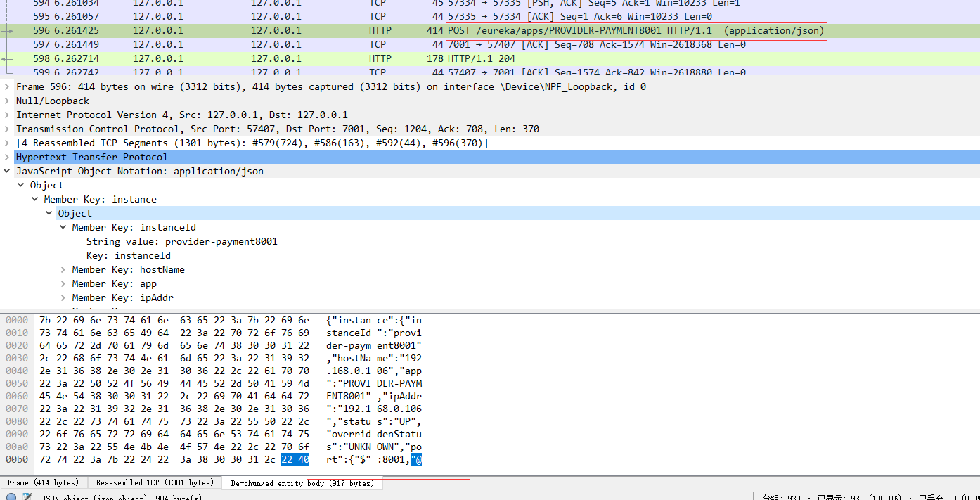The height and width of the screenshot is (500, 980).
Task: Click hex offset 00b0 in bytes pane
Action: pos(17,459)
